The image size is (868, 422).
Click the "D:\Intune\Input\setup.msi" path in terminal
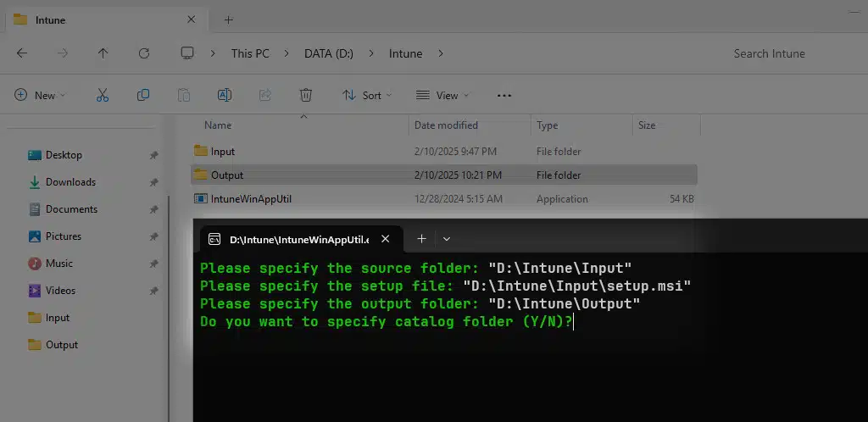click(x=577, y=286)
